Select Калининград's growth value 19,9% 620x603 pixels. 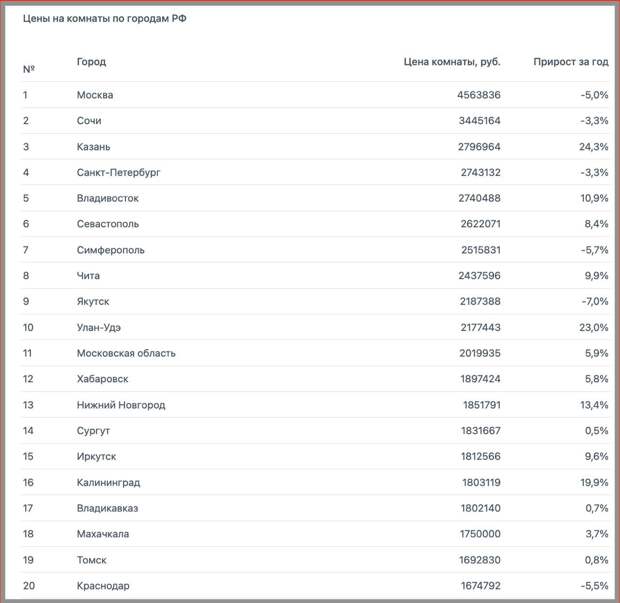point(592,482)
